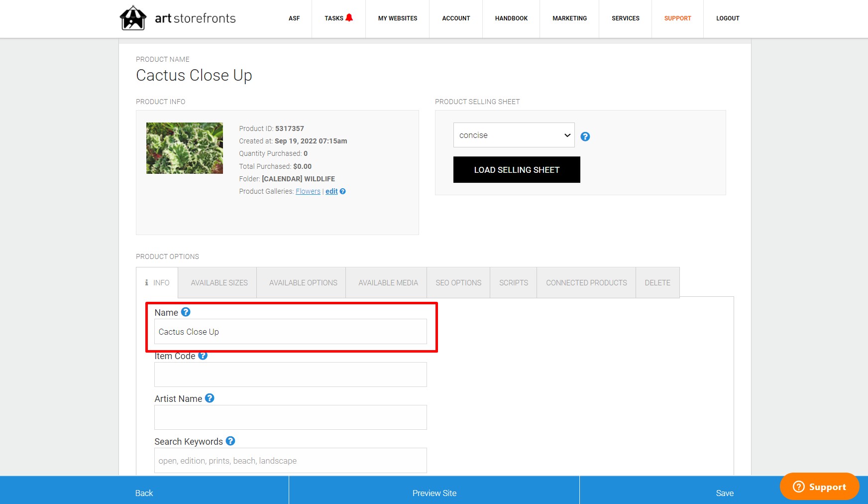Screen dimensions: 868x504
Task: Click the info icon in INFO tab
Action: pos(146,282)
